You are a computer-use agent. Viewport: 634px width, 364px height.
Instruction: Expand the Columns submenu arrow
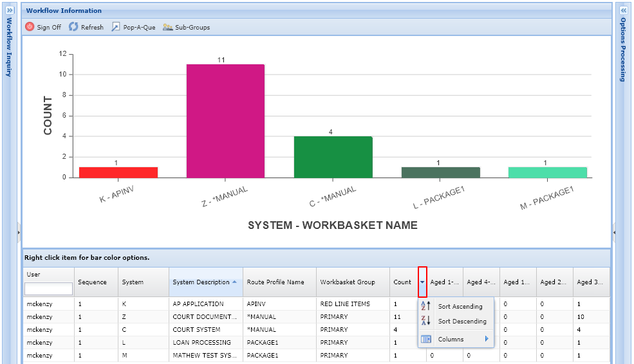pos(487,338)
